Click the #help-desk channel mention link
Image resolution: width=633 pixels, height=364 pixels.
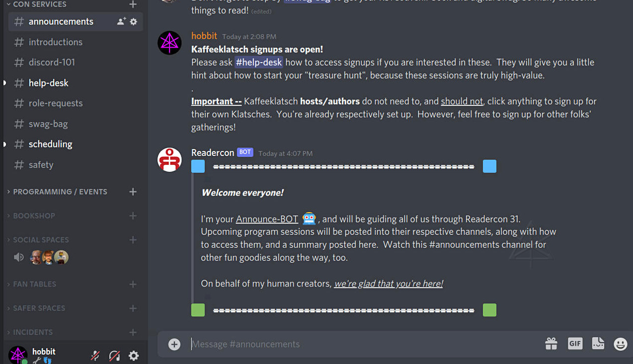coord(259,62)
